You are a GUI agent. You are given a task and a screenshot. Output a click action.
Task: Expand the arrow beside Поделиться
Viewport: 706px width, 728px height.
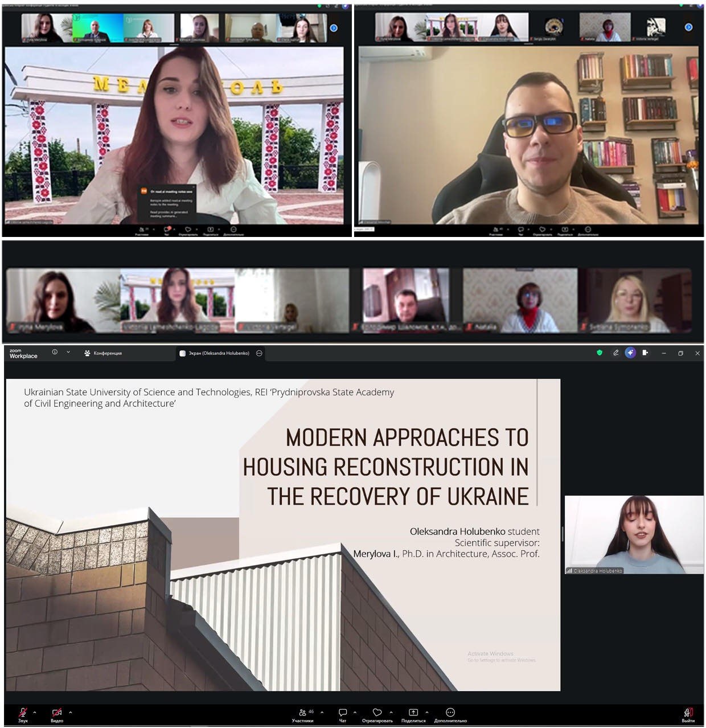coord(427,712)
